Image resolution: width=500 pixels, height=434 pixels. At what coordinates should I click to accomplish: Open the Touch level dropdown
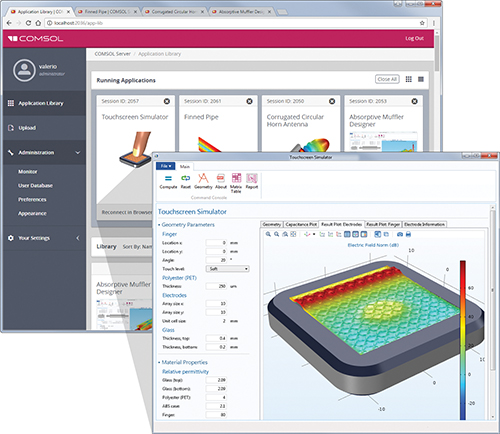[228, 269]
